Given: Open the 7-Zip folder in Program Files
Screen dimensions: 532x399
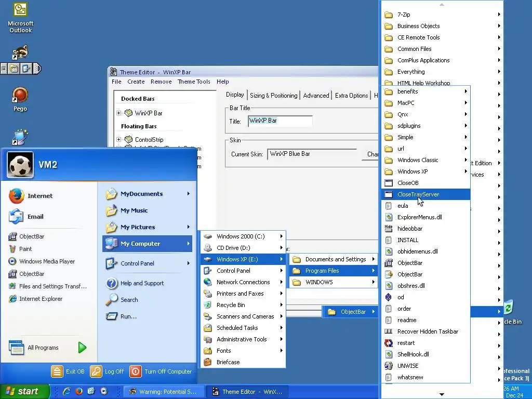Looking at the screenshot, I should tap(442, 14).
